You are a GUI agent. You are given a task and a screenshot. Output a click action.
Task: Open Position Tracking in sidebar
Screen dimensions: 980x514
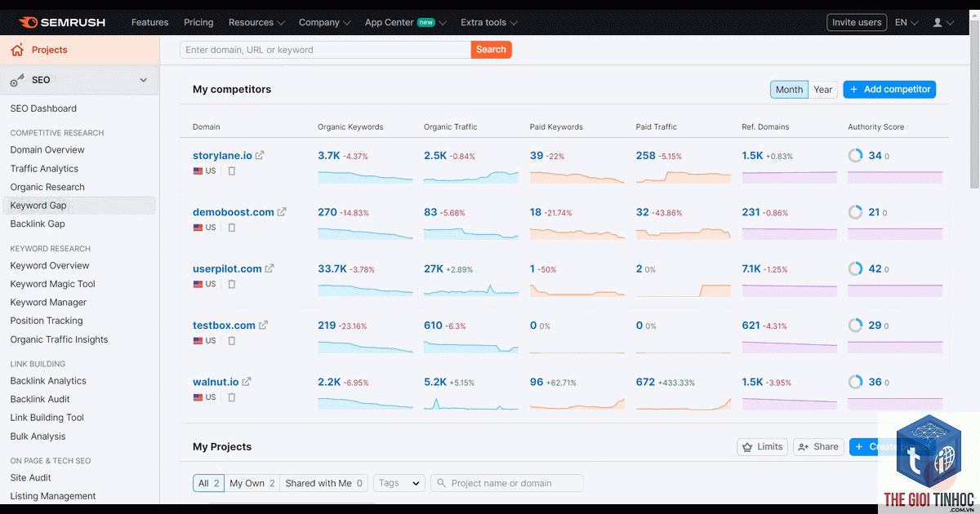[47, 321]
